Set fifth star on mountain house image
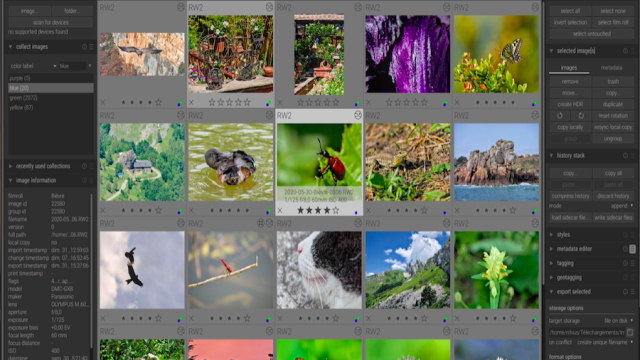640x360 pixels. tap(158, 211)
